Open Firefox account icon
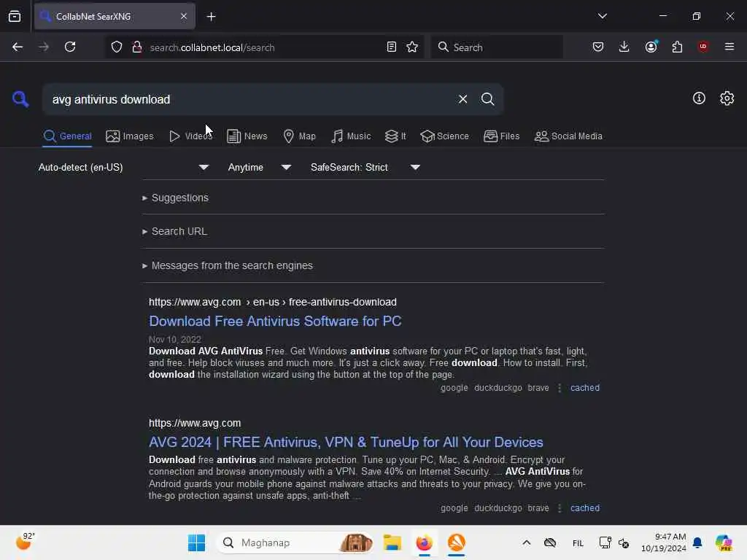The height and width of the screenshot is (560, 747). point(651,47)
